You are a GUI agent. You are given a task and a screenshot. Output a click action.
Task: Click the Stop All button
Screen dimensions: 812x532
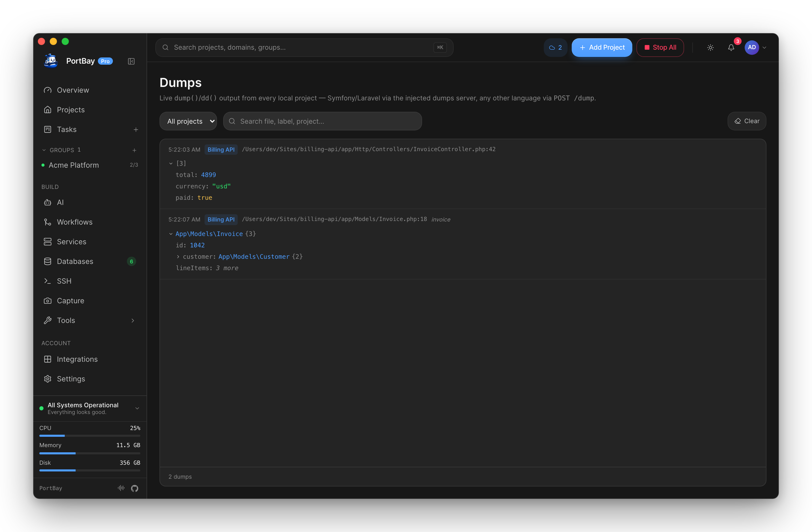[660, 48]
